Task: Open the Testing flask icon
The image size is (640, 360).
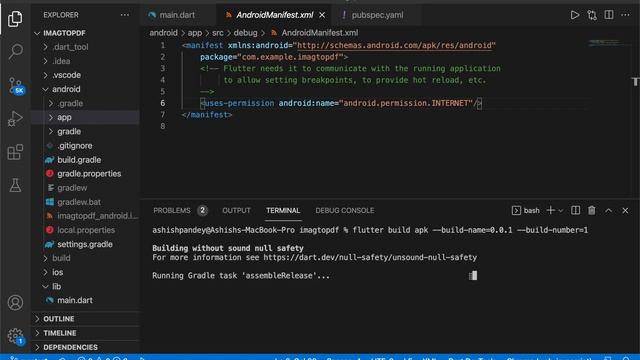Action: pos(15,185)
